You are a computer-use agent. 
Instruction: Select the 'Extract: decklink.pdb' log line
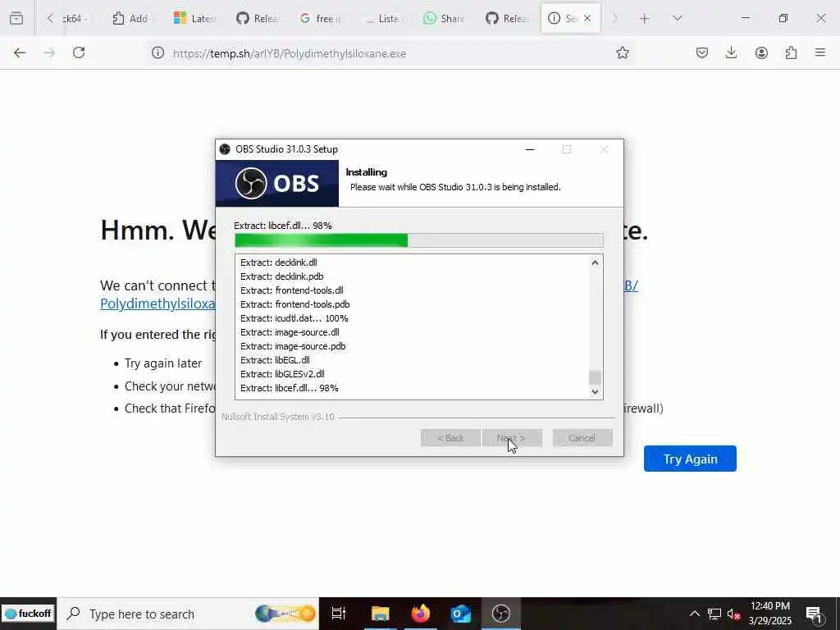[x=282, y=276]
